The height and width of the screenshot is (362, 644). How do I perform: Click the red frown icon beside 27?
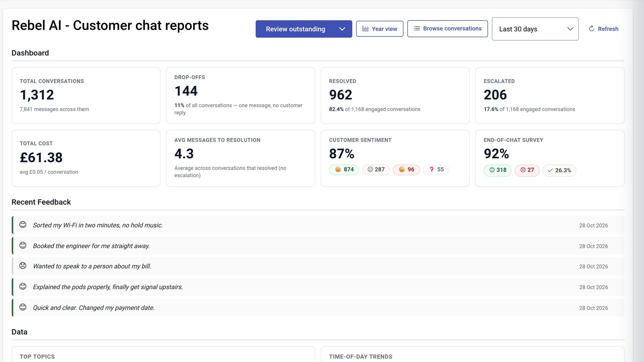523,170
